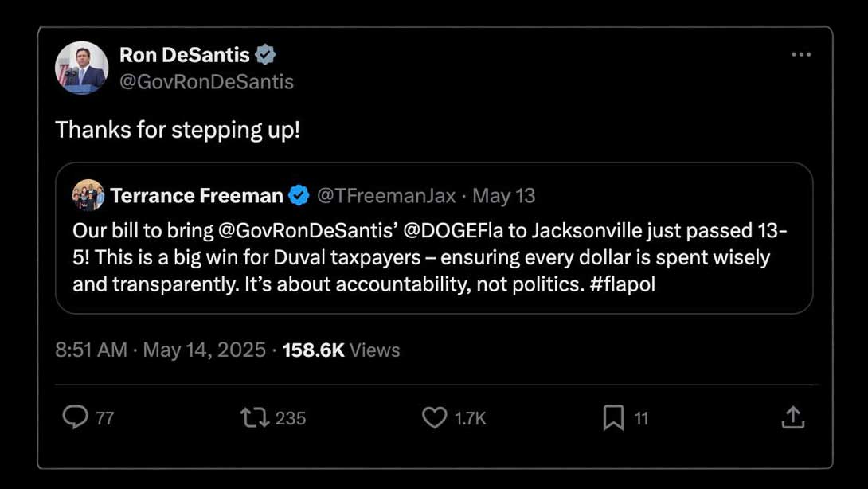
Task: Like the tweet with the heart icon
Action: [434, 417]
